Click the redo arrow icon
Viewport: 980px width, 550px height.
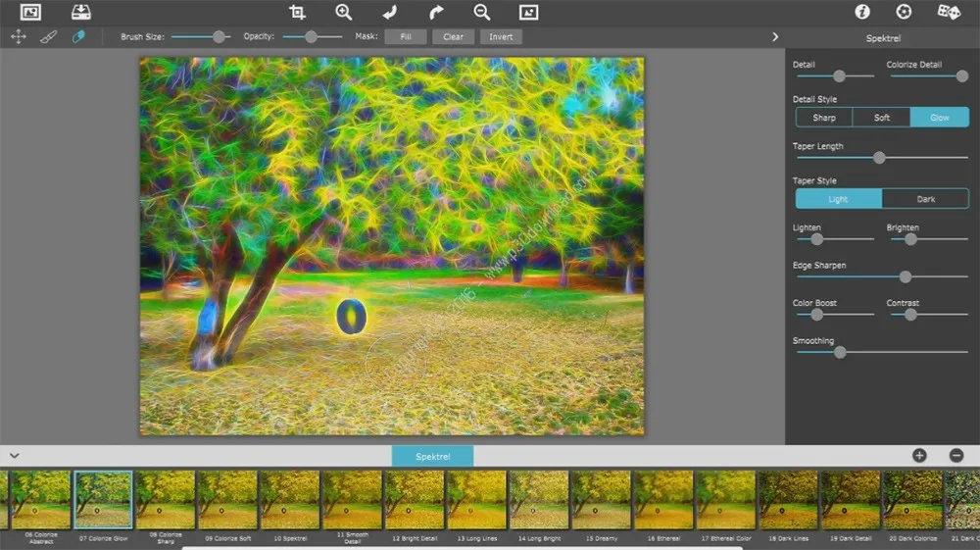coord(436,12)
